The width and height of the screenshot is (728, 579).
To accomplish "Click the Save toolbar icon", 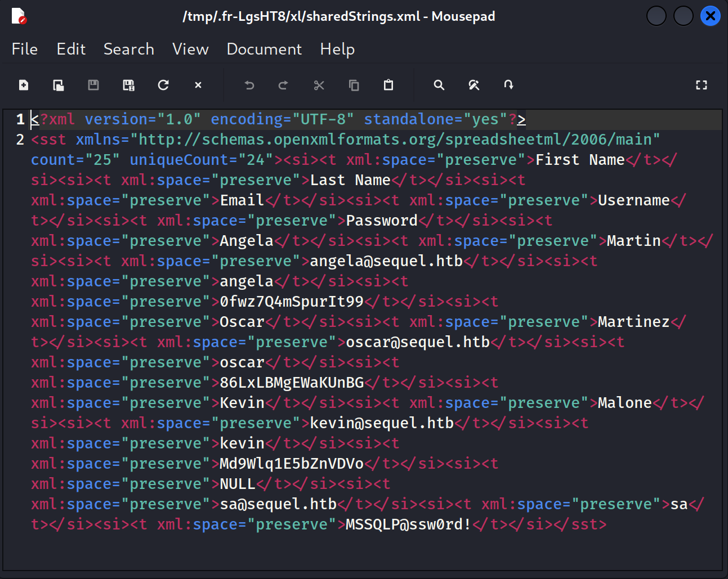I will click(93, 85).
